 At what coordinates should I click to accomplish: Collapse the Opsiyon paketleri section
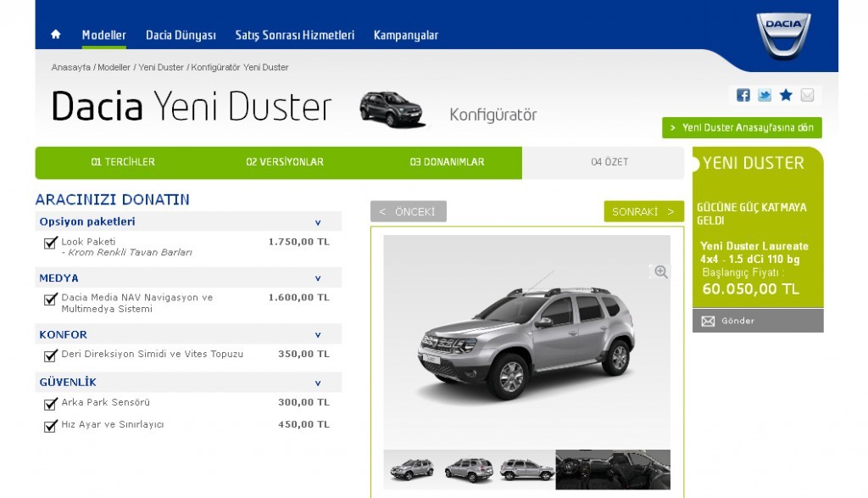tap(318, 222)
